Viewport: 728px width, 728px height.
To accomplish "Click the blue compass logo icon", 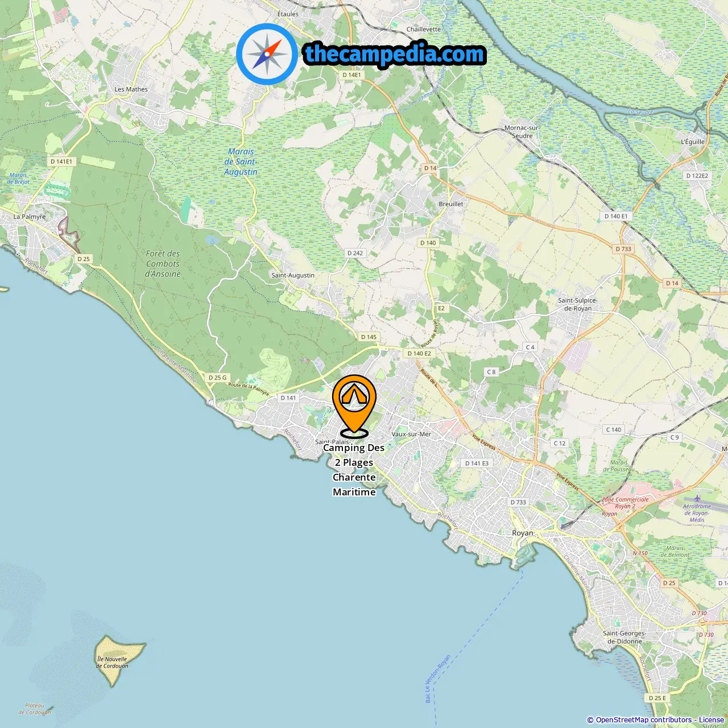I will 267,54.
